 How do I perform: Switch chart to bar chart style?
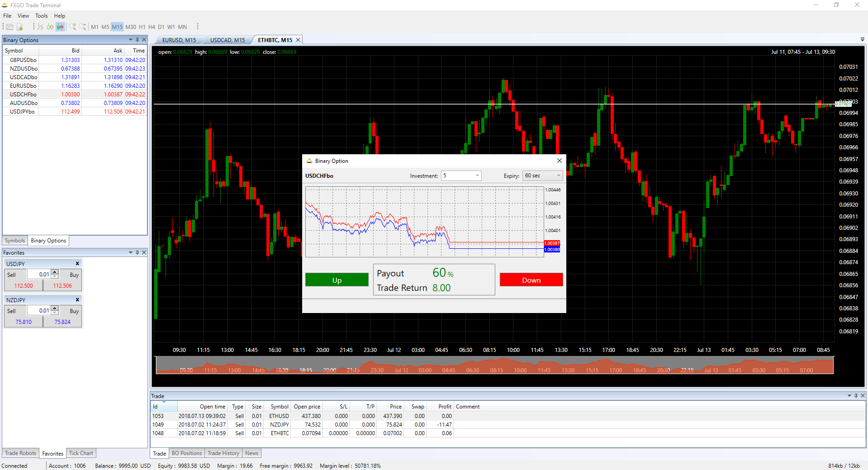(40, 27)
